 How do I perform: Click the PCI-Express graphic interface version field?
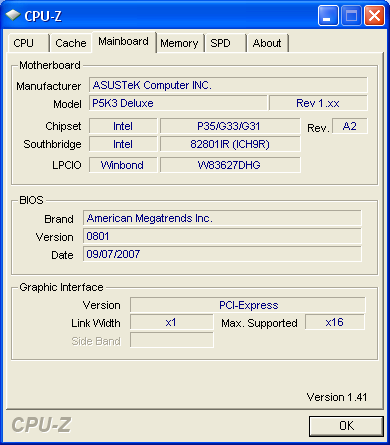[x=248, y=305]
